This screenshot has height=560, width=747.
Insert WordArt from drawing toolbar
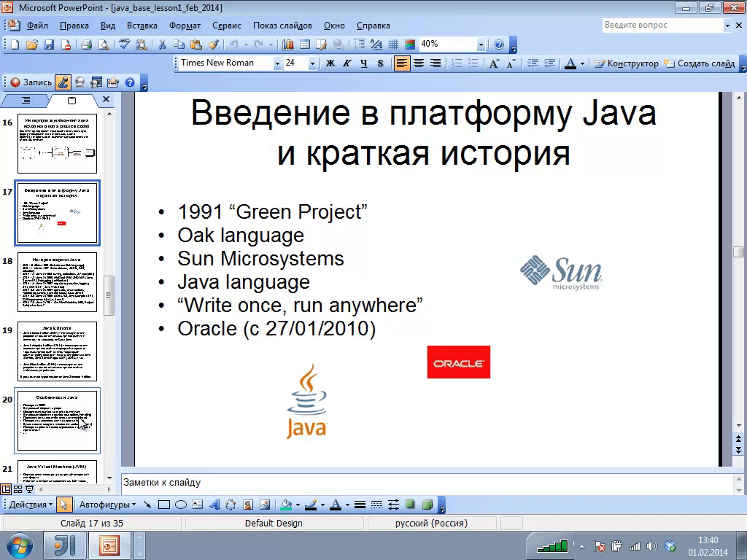click(214, 505)
